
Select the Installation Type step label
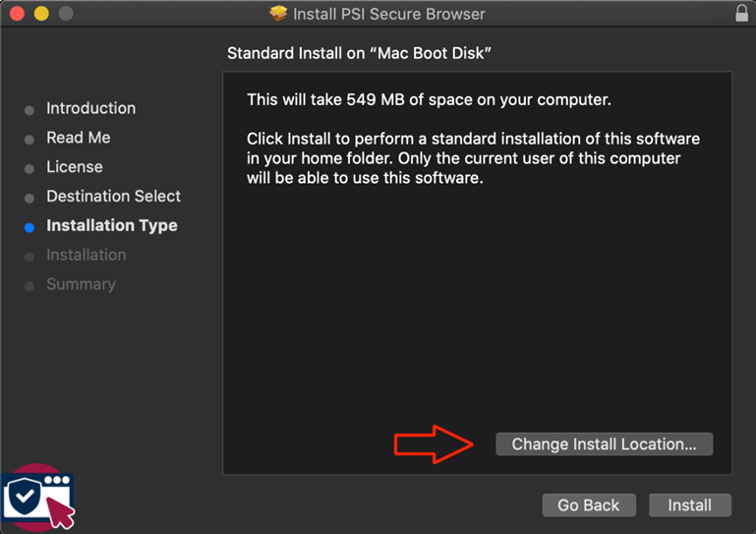pyautogui.click(x=112, y=225)
